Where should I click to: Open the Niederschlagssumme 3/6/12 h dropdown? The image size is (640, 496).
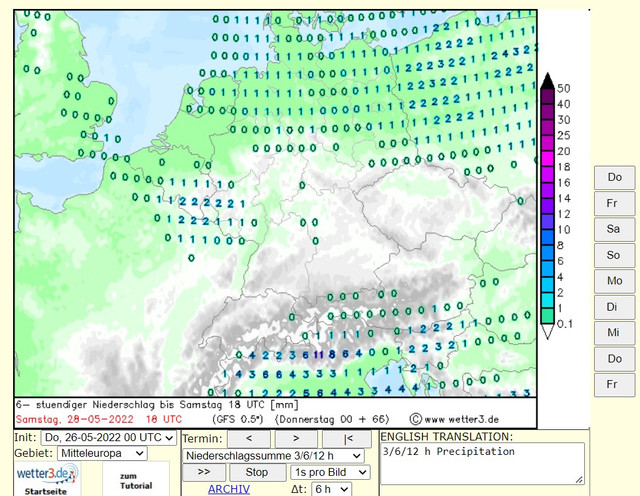(273, 456)
